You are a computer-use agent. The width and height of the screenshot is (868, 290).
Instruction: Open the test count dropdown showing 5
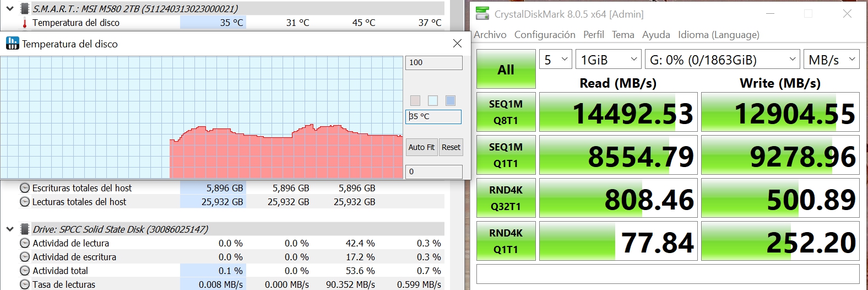coord(555,59)
